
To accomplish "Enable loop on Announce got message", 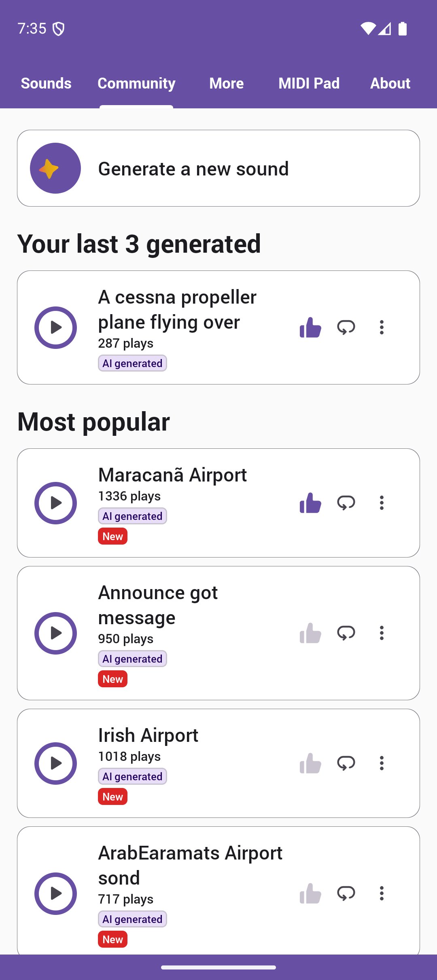I will tap(346, 633).
